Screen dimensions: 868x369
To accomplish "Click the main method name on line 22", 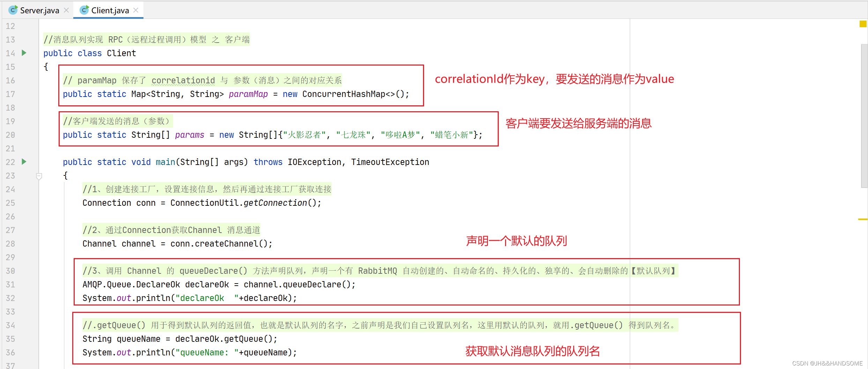I will click(165, 162).
